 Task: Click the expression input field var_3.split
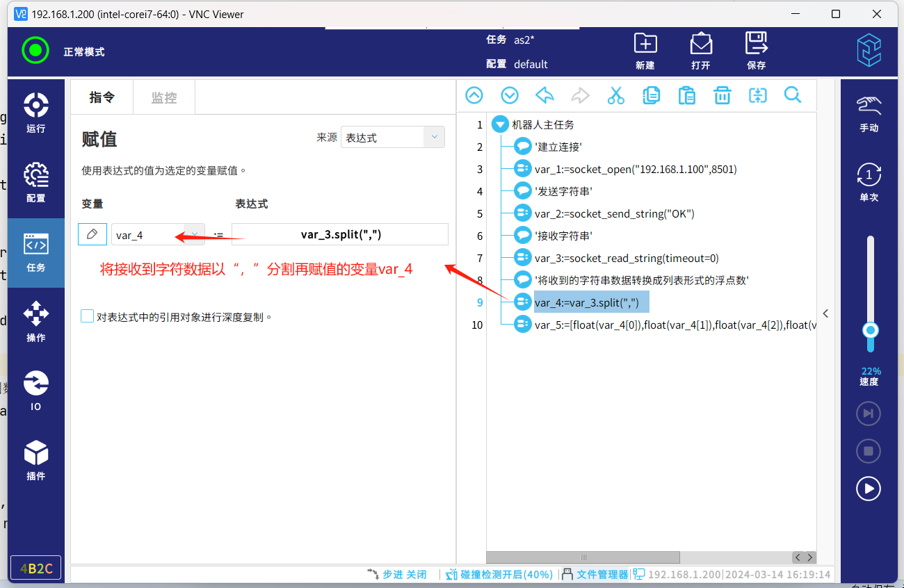340,234
